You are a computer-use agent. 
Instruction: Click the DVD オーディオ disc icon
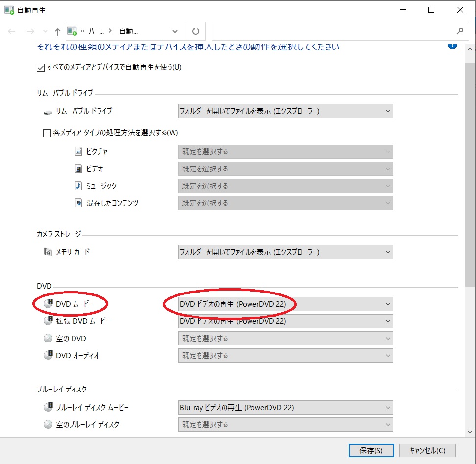(48, 355)
